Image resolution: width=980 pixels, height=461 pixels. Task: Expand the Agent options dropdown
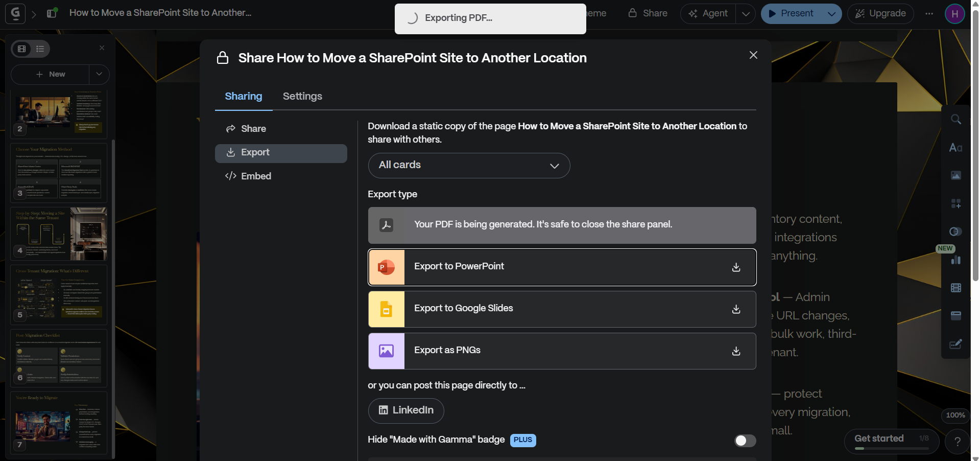pos(746,14)
